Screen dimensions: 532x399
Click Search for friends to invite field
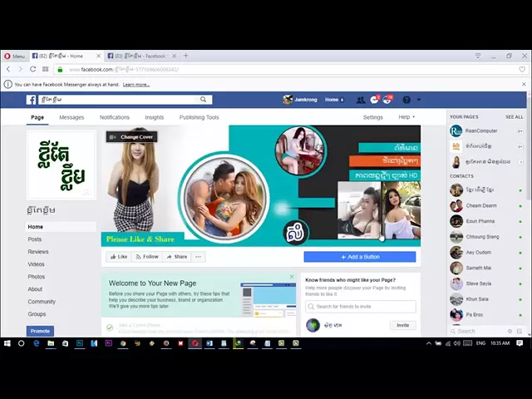(360, 307)
